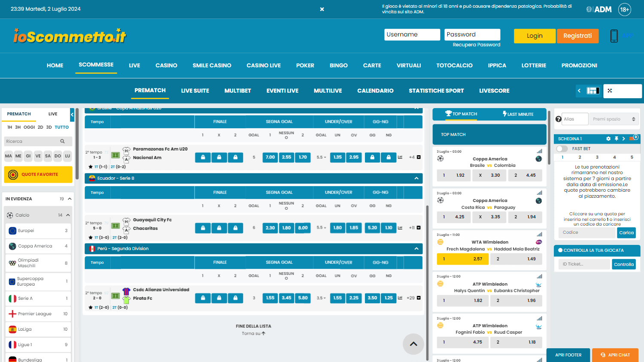Click the Alias help question mark
The height and width of the screenshot is (362, 644).
click(x=558, y=119)
